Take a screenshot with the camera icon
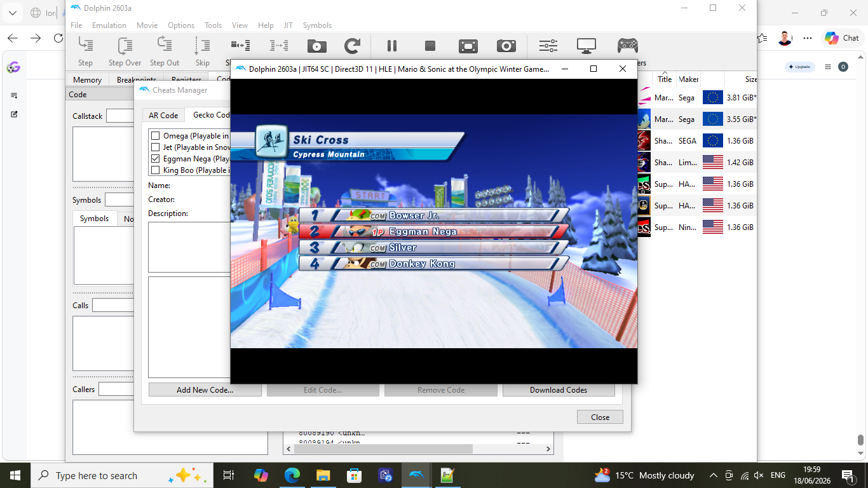Image resolution: width=868 pixels, height=488 pixels. coord(506,46)
